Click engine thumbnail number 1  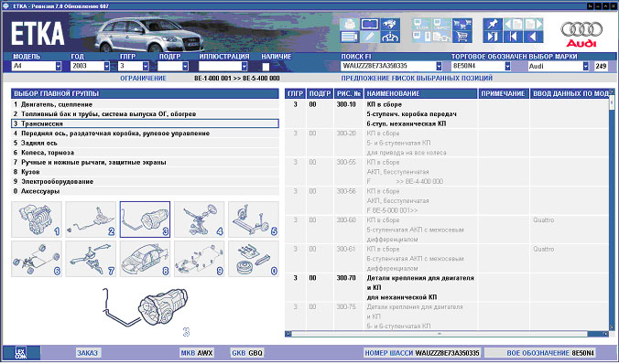37,219
